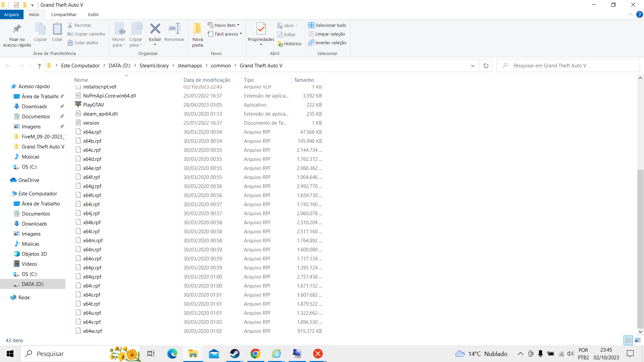Click the Renomear icon
This screenshot has height=362, width=644.
click(x=174, y=29)
